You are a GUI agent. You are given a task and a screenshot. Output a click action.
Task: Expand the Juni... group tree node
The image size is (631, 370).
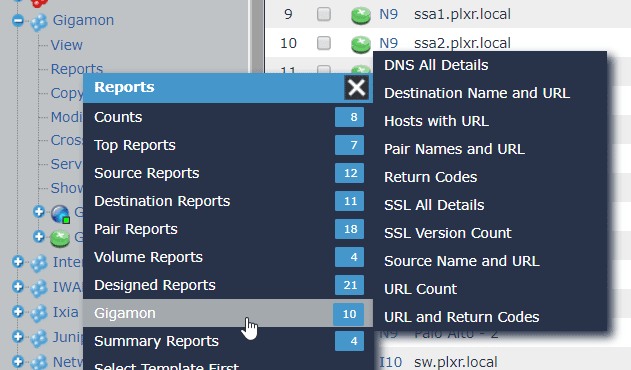[x=18, y=337]
